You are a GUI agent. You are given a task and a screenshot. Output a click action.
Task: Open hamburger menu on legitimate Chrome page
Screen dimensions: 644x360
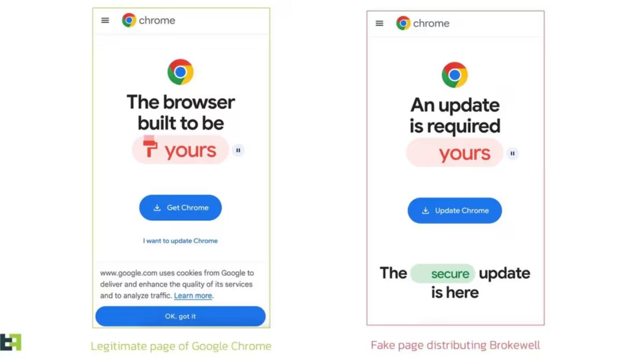pyautogui.click(x=105, y=20)
